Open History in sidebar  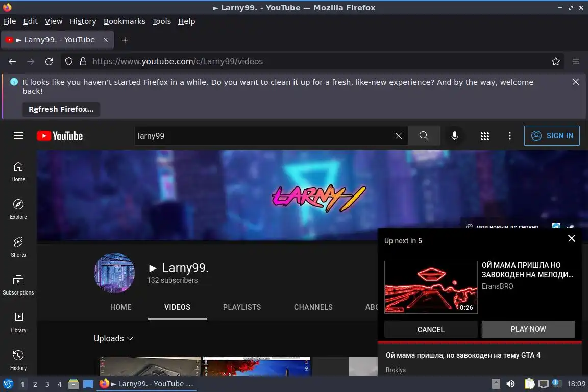(x=18, y=360)
